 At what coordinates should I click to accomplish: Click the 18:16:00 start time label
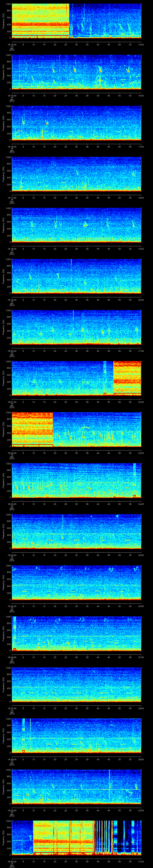pos(12,147)
